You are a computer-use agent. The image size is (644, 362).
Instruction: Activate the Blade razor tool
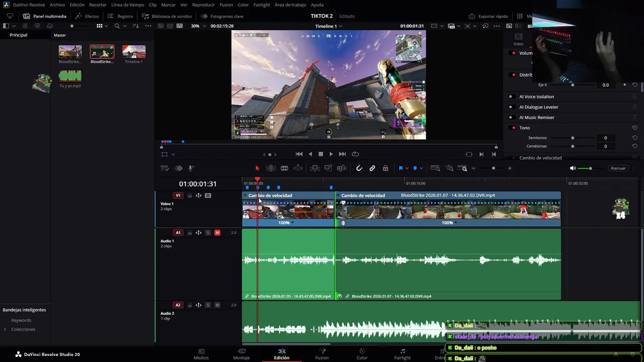pyautogui.click(x=284, y=168)
